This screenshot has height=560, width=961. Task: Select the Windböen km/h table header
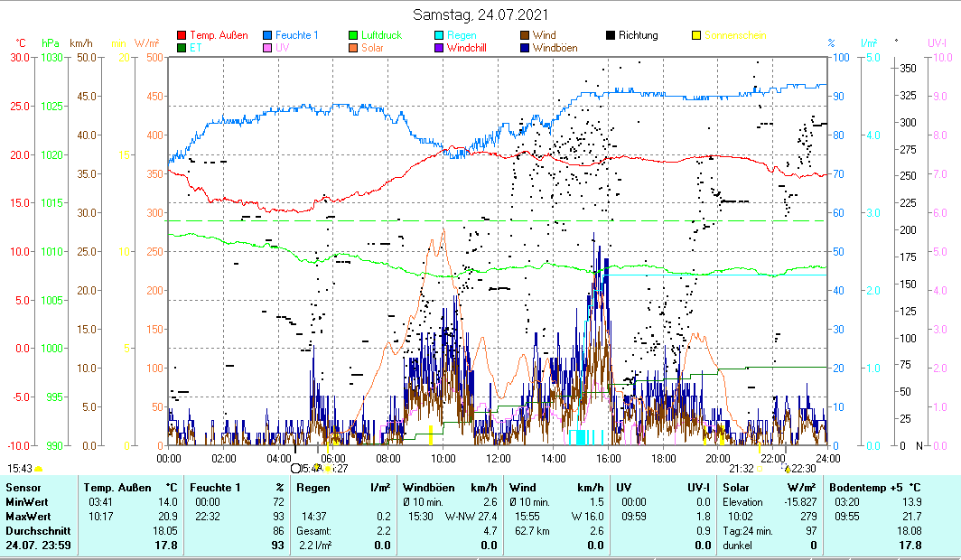(x=449, y=488)
